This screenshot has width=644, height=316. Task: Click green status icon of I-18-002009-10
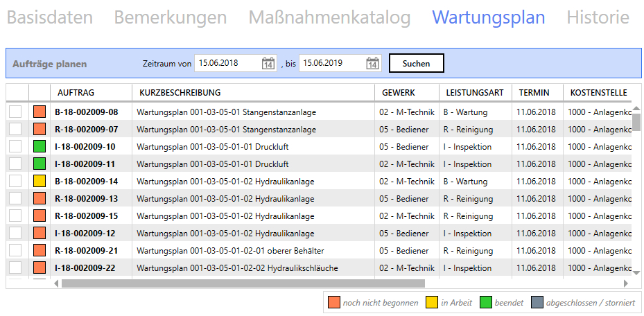(40, 146)
